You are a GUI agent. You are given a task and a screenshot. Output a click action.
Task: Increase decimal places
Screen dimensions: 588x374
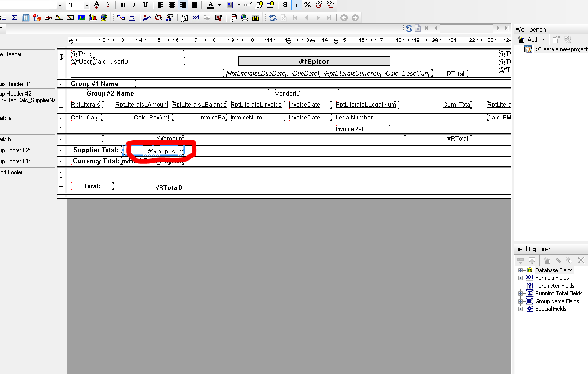(x=319, y=5)
